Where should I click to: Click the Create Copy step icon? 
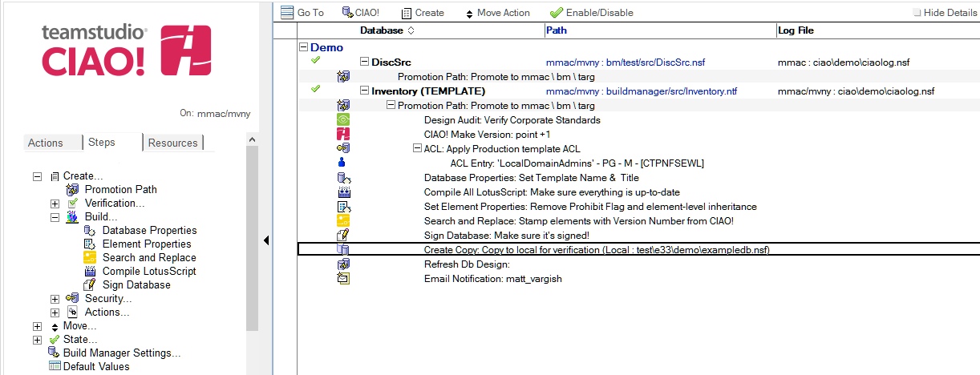pyautogui.click(x=343, y=250)
